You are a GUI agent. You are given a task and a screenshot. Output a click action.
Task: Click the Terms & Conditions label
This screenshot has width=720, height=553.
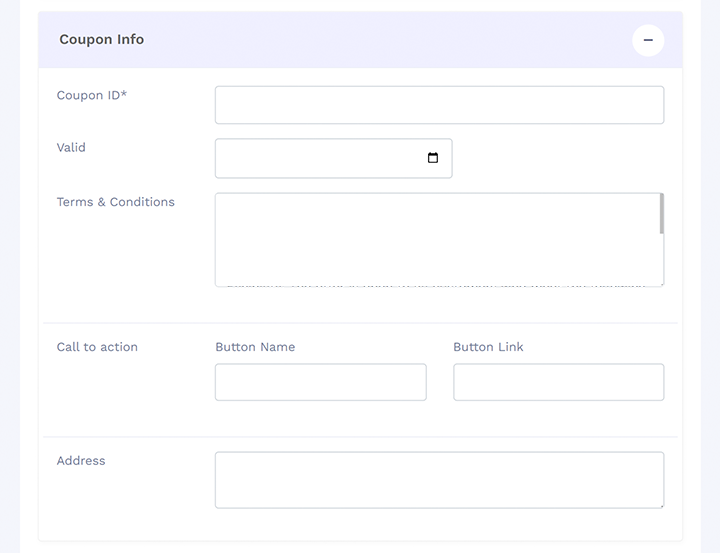click(x=115, y=202)
